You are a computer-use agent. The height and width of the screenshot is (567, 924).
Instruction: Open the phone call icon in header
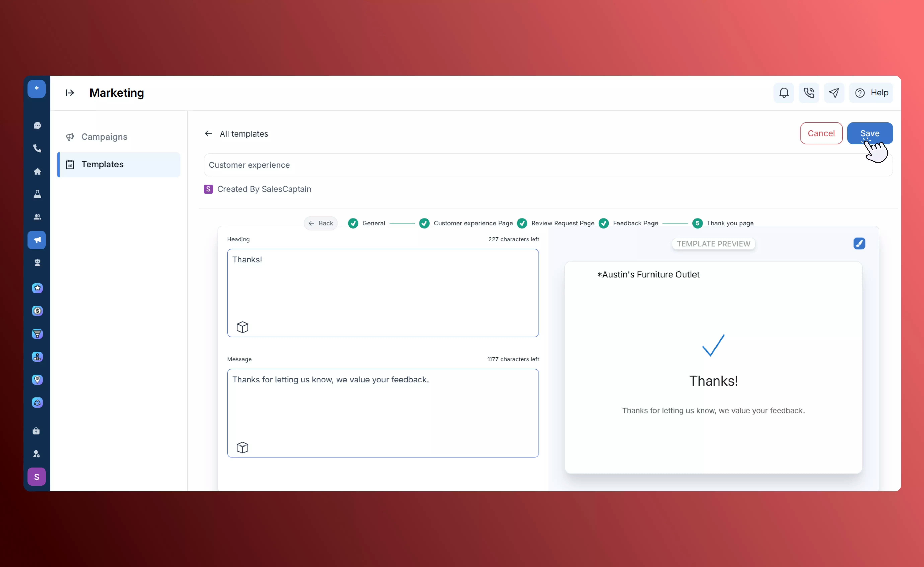point(809,93)
